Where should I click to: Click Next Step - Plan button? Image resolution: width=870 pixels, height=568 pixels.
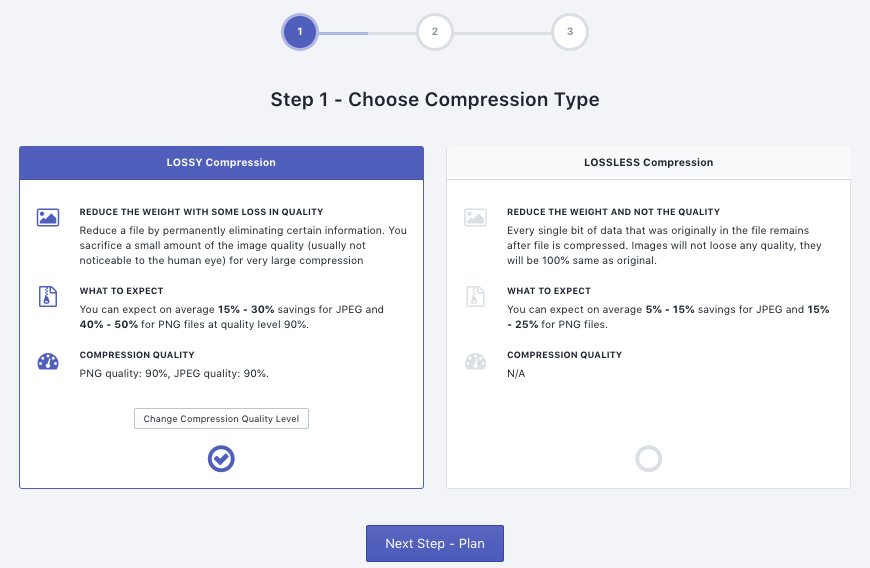435,544
